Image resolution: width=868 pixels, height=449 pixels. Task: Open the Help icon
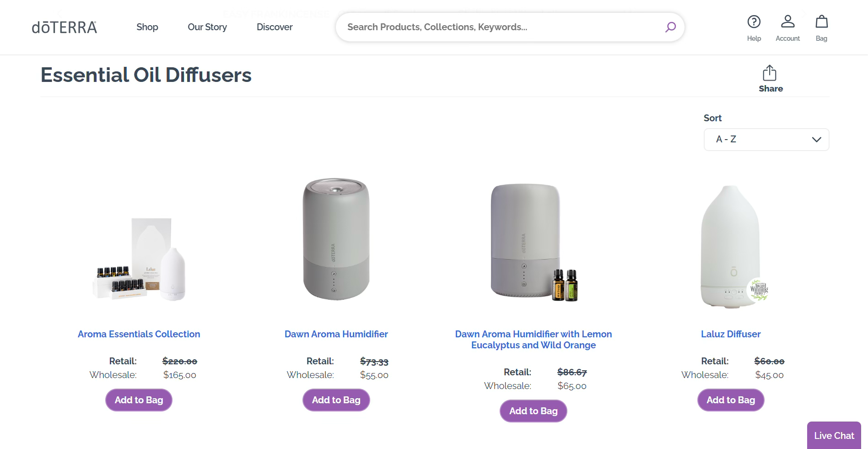[x=754, y=22]
